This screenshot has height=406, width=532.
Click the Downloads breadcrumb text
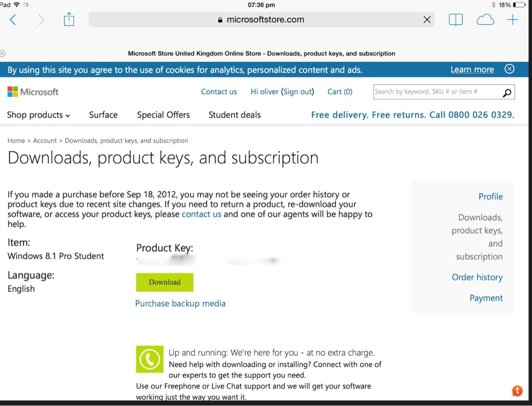126,140
